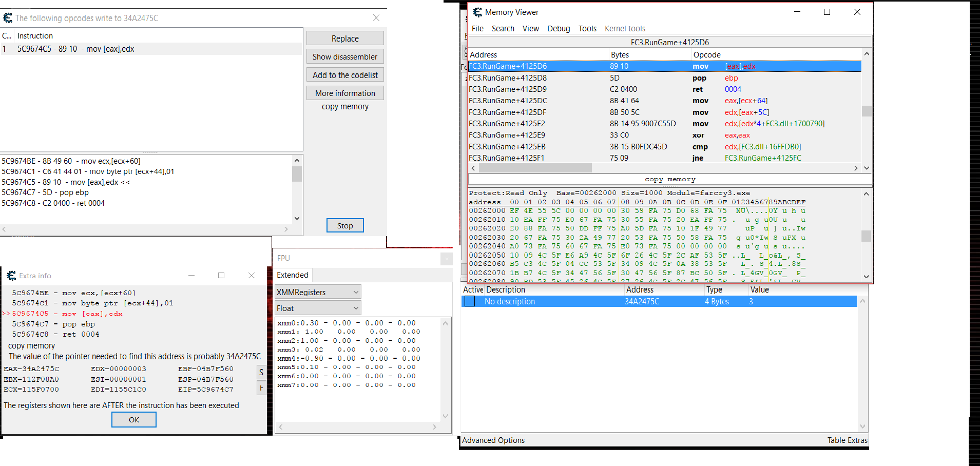Select disassembler row FC3.RunGame+4125EB cmp
Image resolution: width=980 pixels, height=466 pixels.
(x=665, y=147)
